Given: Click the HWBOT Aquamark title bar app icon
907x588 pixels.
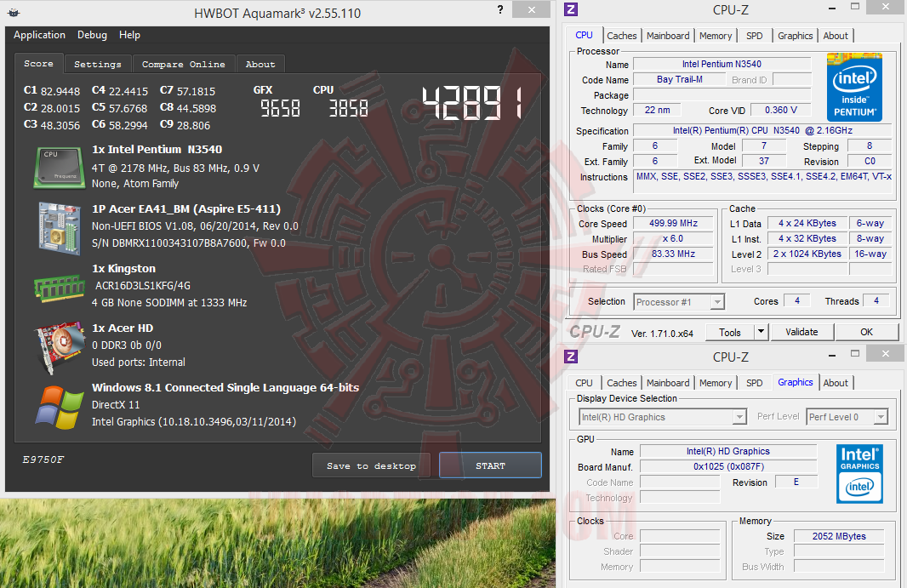Looking at the screenshot, I should click(x=14, y=12).
